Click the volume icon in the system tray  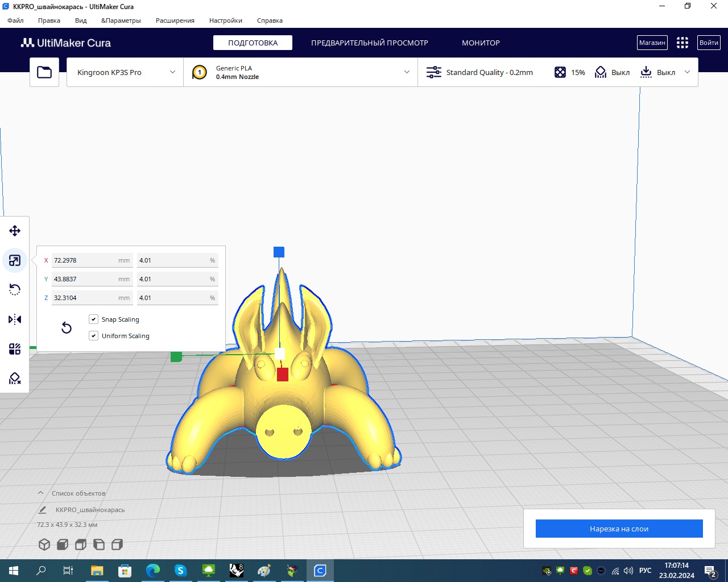628,571
